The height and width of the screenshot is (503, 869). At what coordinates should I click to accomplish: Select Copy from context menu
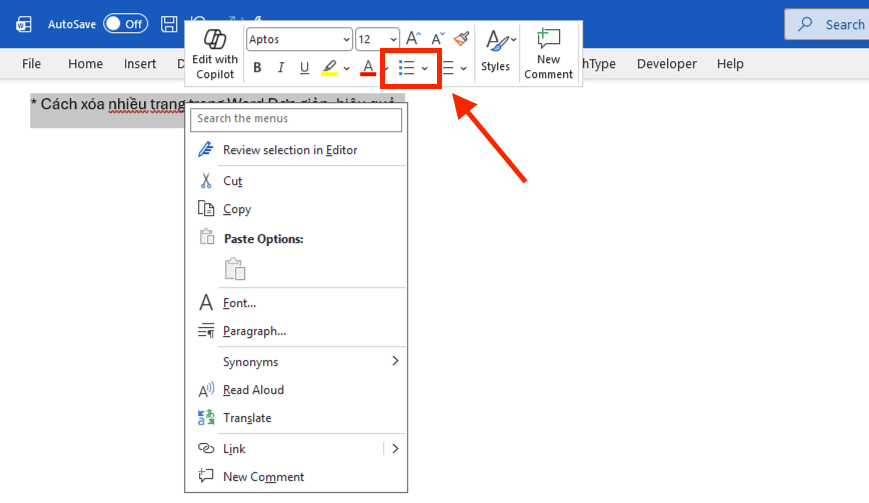296,209
